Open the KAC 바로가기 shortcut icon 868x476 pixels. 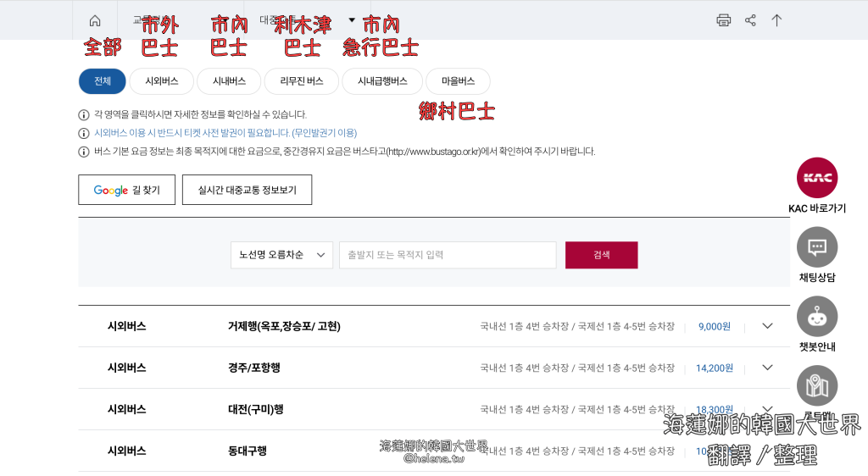pyautogui.click(x=817, y=178)
